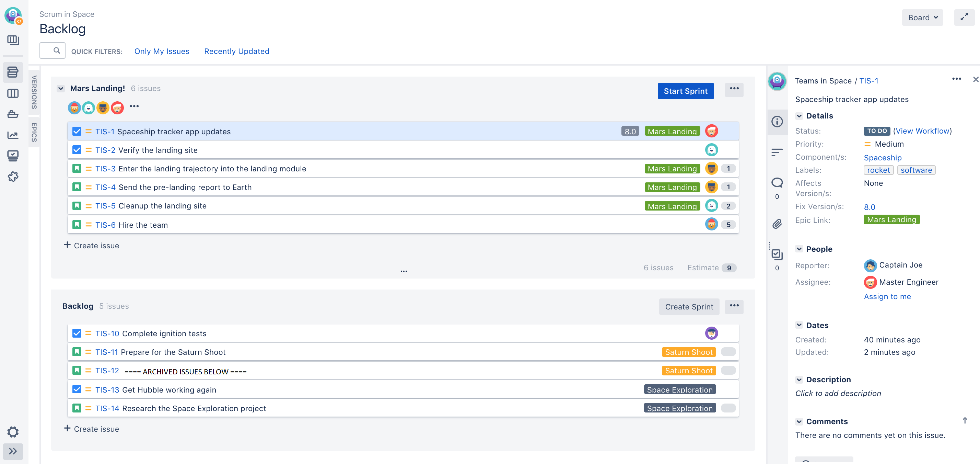The height and width of the screenshot is (464, 980).
Task: Click the Add-ons puzzle piece icon
Action: (13, 176)
